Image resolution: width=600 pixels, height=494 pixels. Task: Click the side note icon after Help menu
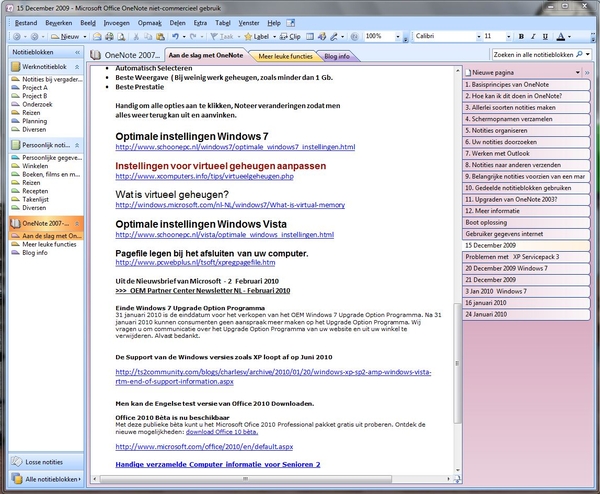coord(291,23)
